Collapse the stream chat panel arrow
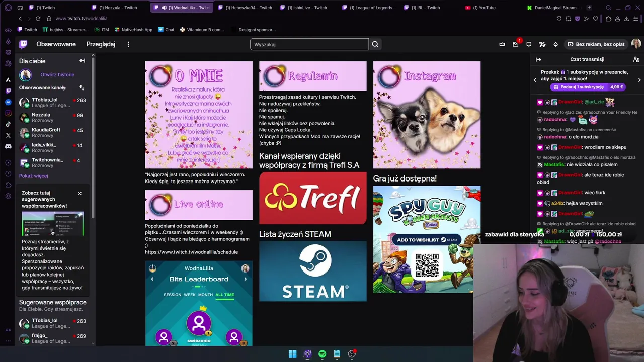 pos(538,59)
